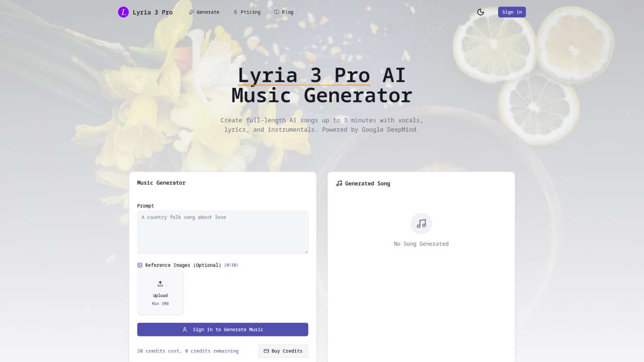Click the Sign In button in header
644x362 pixels.
pos(512,12)
